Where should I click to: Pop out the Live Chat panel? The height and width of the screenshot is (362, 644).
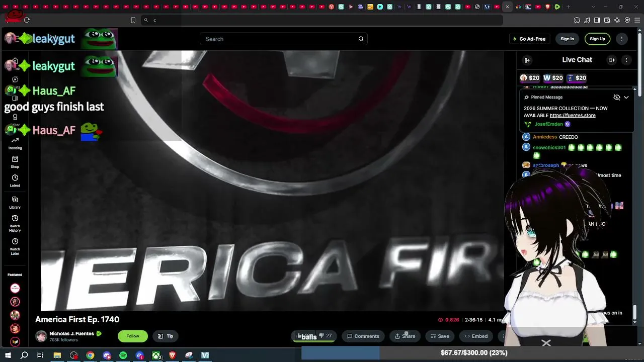(x=527, y=60)
